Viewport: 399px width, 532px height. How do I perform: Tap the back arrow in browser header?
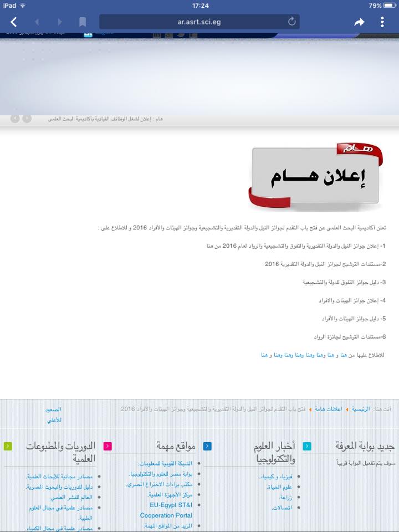click(14, 22)
